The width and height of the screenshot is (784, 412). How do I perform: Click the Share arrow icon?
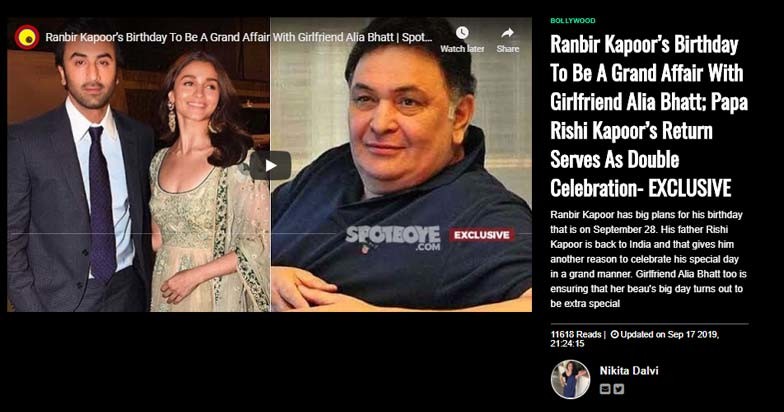(x=508, y=33)
